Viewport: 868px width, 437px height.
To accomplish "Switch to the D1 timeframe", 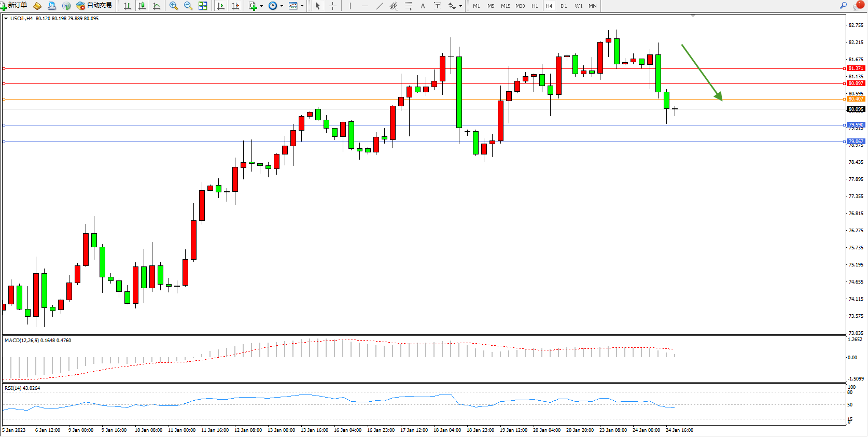I will click(564, 6).
